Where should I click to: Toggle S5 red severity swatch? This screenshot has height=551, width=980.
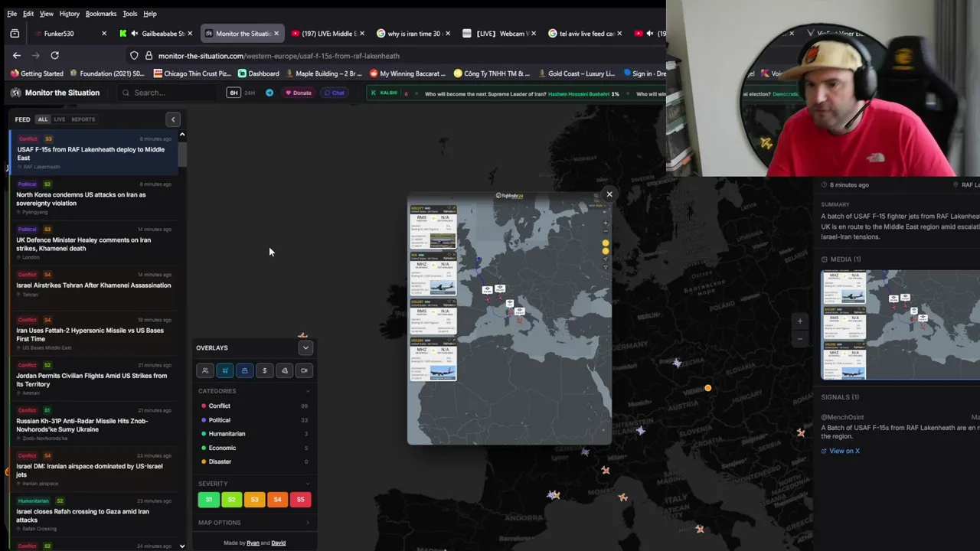(x=300, y=500)
